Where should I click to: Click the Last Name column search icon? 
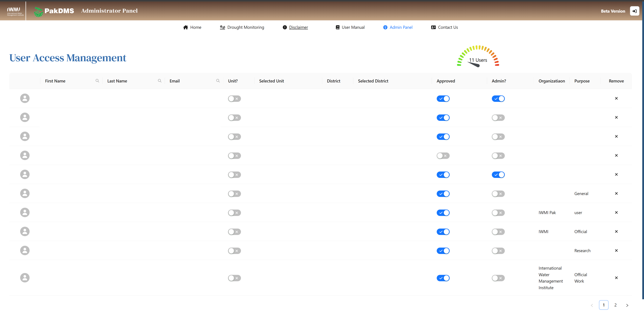(x=159, y=81)
